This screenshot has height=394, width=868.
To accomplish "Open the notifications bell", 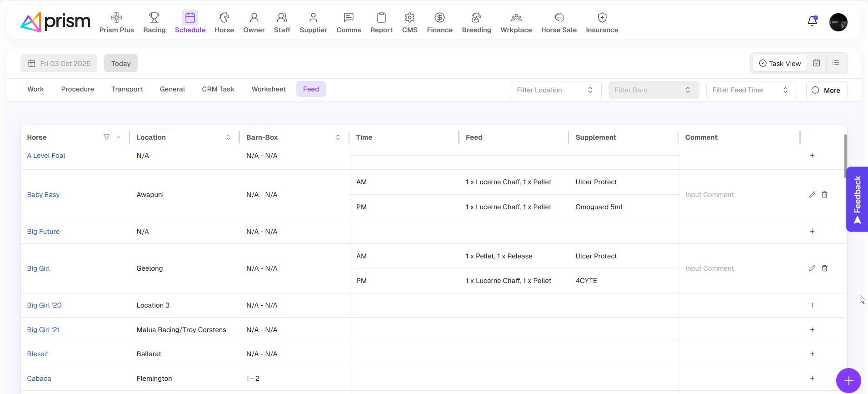I will (x=812, y=21).
